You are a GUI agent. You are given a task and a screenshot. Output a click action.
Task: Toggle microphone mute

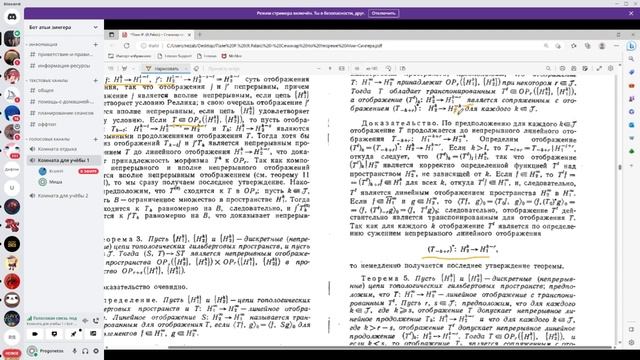(74, 351)
